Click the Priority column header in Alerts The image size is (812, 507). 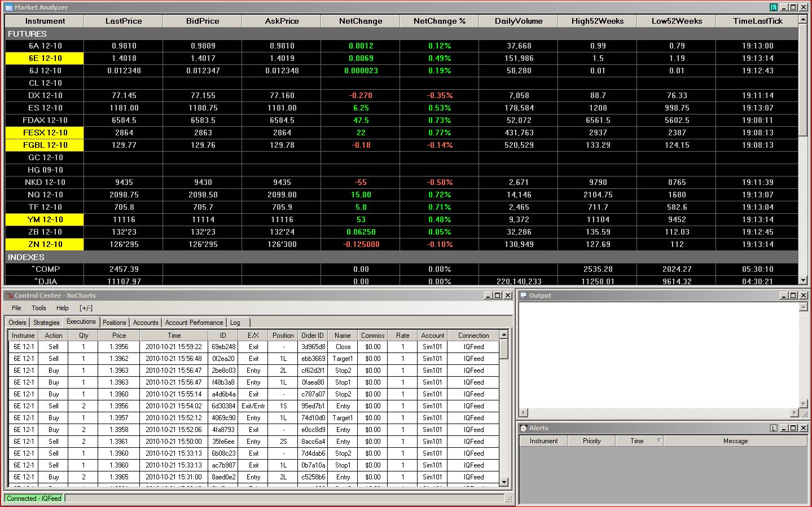click(x=591, y=441)
